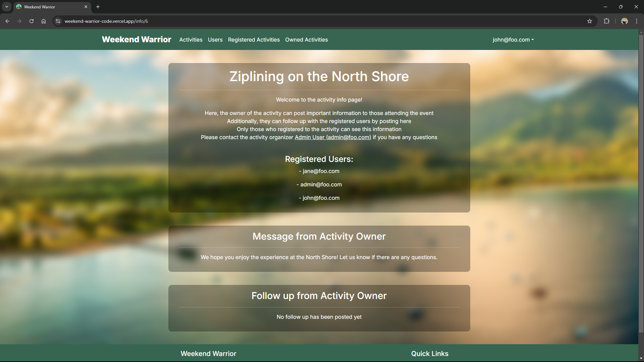Open Registered Activities page
Viewport: 644px width, 362px height.
[x=254, y=40]
